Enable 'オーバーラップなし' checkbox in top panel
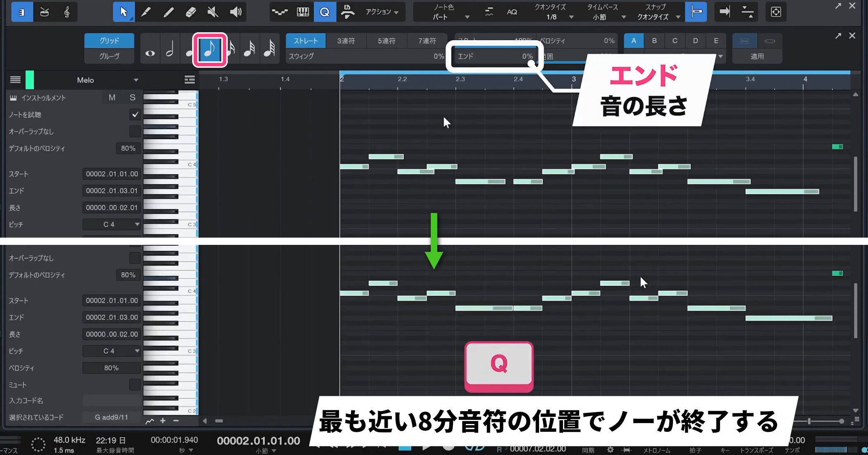This screenshot has height=455, width=868. point(135,132)
